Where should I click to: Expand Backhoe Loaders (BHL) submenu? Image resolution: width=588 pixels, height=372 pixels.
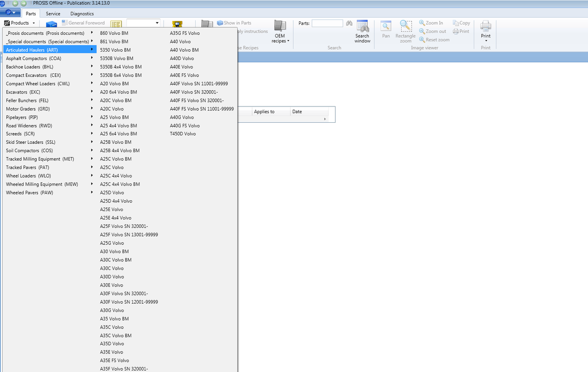pyautogui.click(x=50, y=67)
